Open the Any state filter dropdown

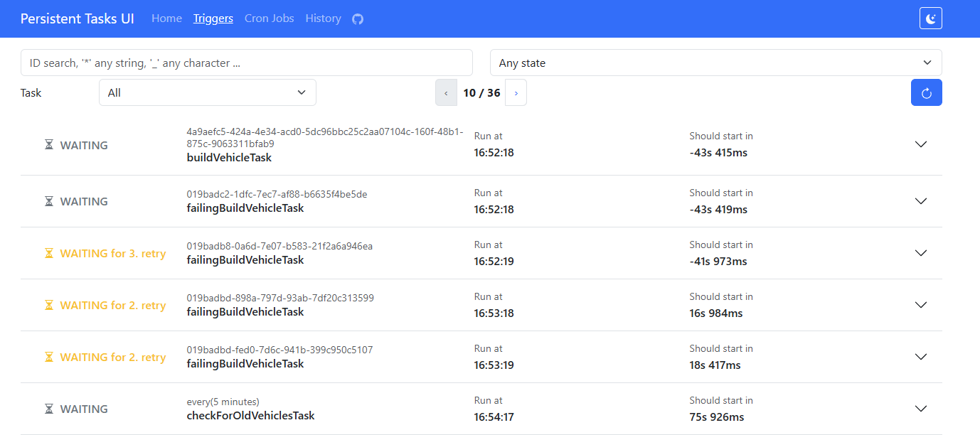[715, 63]
